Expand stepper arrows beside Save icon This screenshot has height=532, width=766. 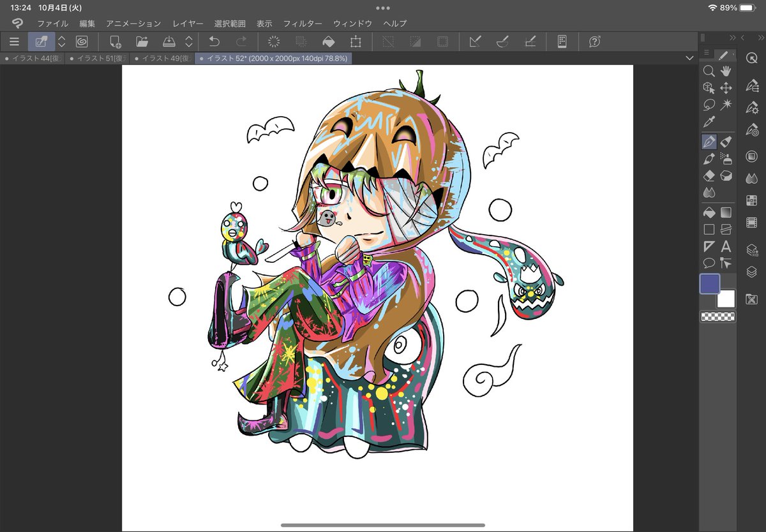click(x=189, y=41)
